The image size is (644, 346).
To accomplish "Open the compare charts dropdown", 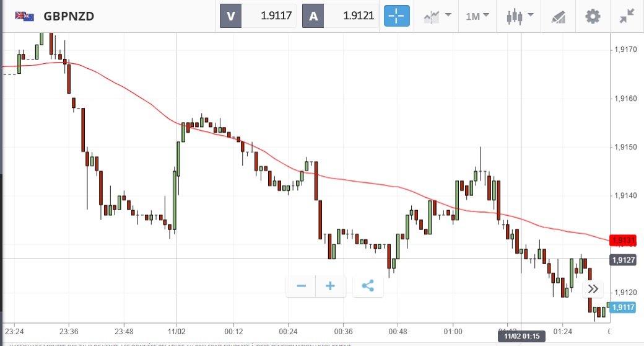I will click(437, 16).
